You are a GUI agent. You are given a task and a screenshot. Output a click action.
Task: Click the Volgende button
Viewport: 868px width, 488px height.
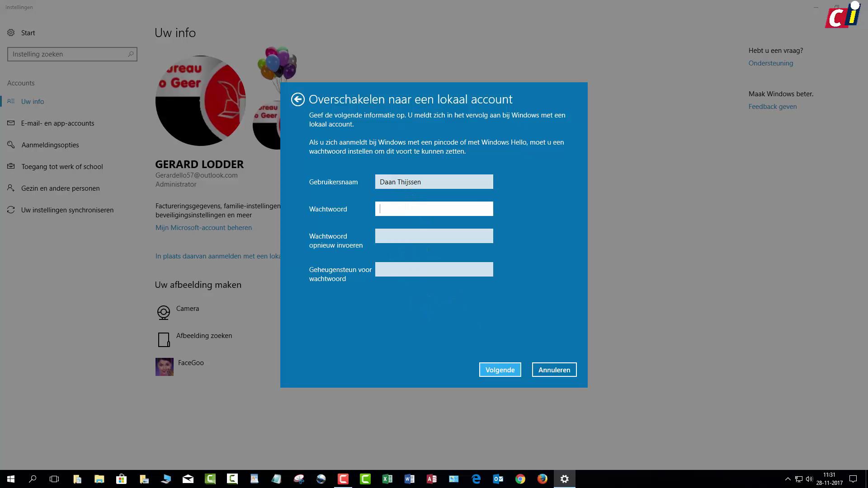pos(500,370)
